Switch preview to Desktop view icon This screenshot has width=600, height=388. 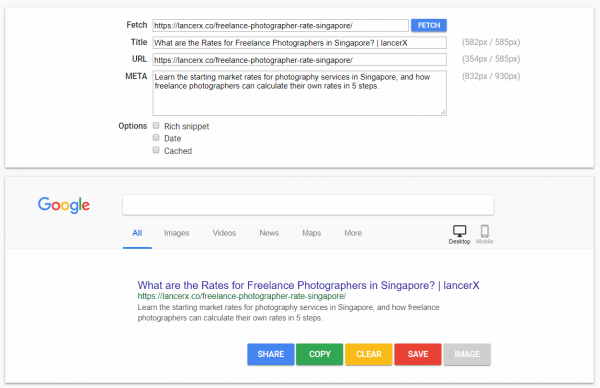pos(459,234)
